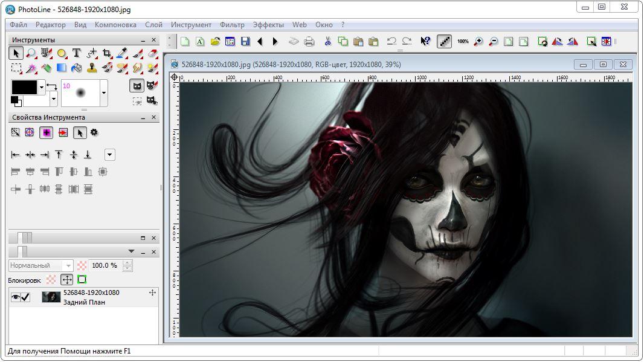Toggle the green square lock button
The image size is (644, 362).
82,280
